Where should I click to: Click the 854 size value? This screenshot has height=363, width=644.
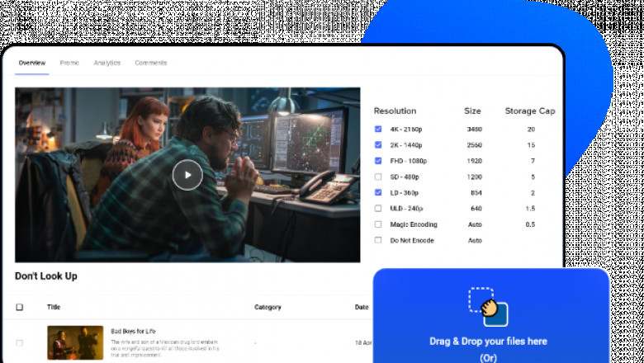(476, 192)
